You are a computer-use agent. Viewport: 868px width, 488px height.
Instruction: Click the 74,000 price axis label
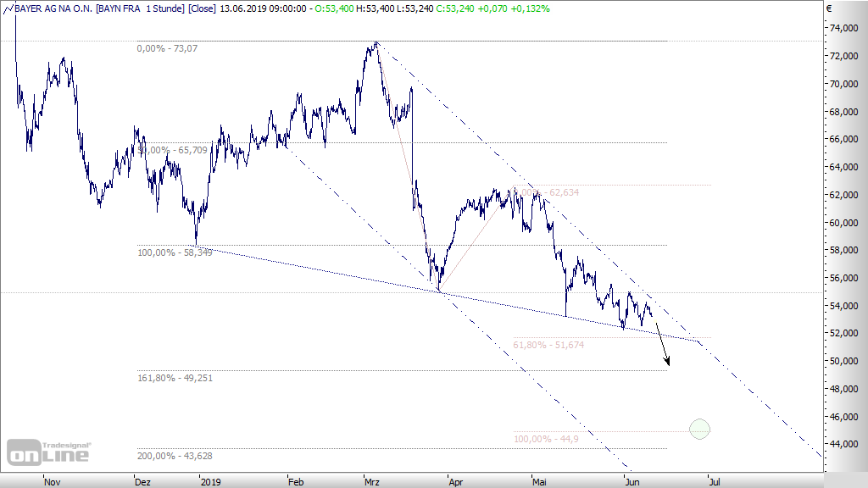pyautogui.click(x=843, y=28)
